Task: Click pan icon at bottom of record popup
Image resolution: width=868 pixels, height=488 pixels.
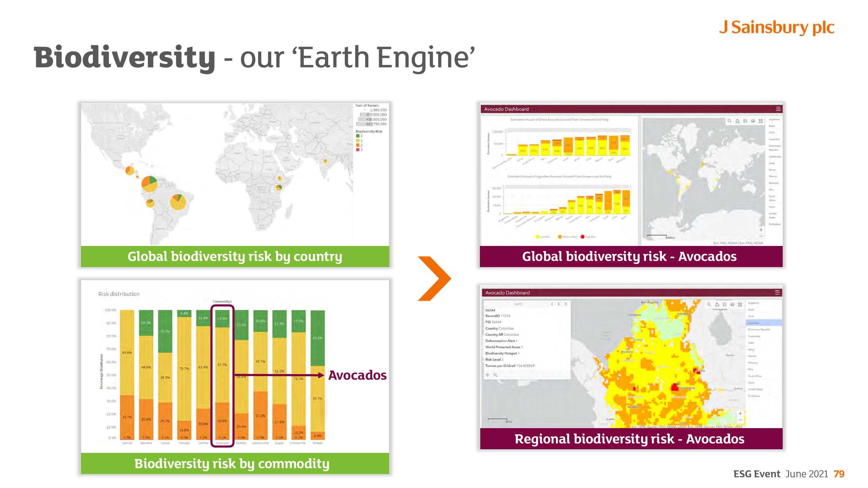Action: 488,374
